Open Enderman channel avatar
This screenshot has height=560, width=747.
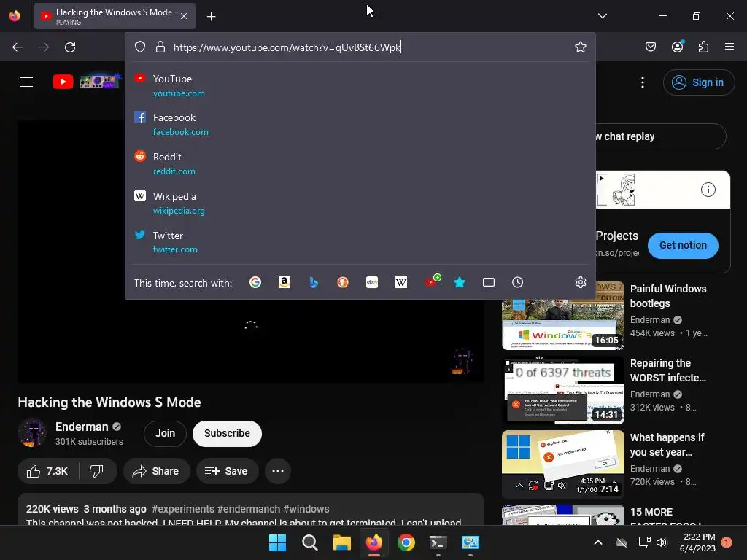(32, 433)
